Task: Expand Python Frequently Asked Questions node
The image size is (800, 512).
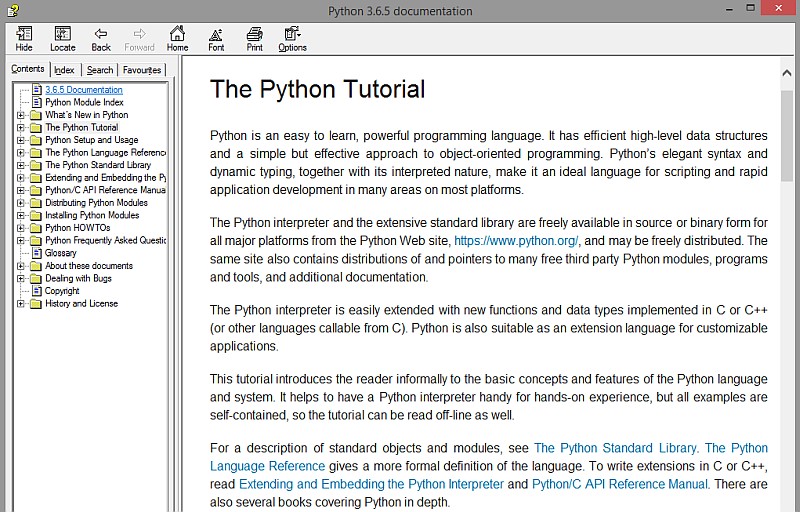Action: (20, 240)
